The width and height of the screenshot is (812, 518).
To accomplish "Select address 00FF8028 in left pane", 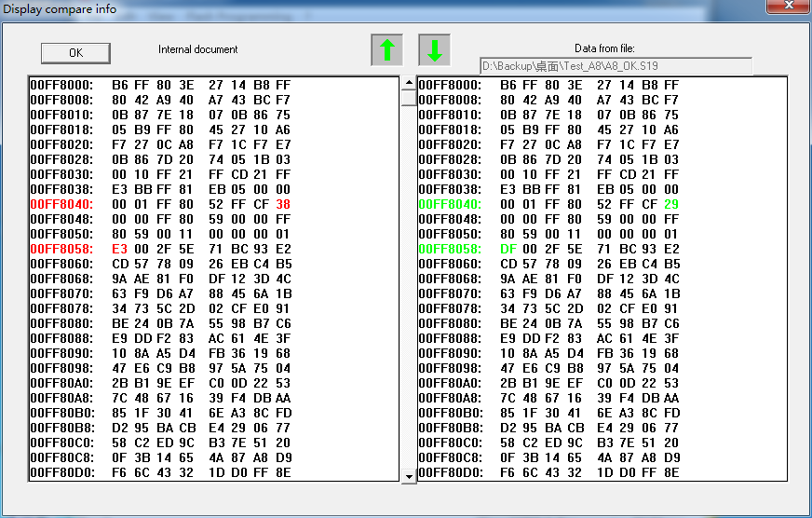I will (61, 159).
